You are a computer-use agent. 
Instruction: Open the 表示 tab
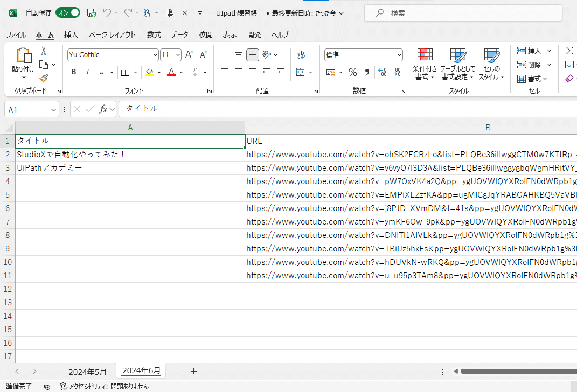tap(230, 34)
